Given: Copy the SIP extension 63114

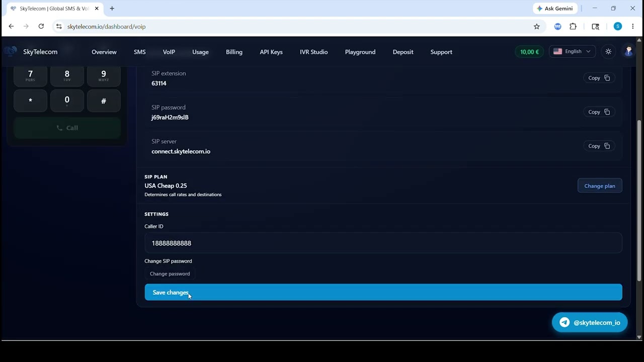Looking at the screenshot, I should click(x=599, y=78).
